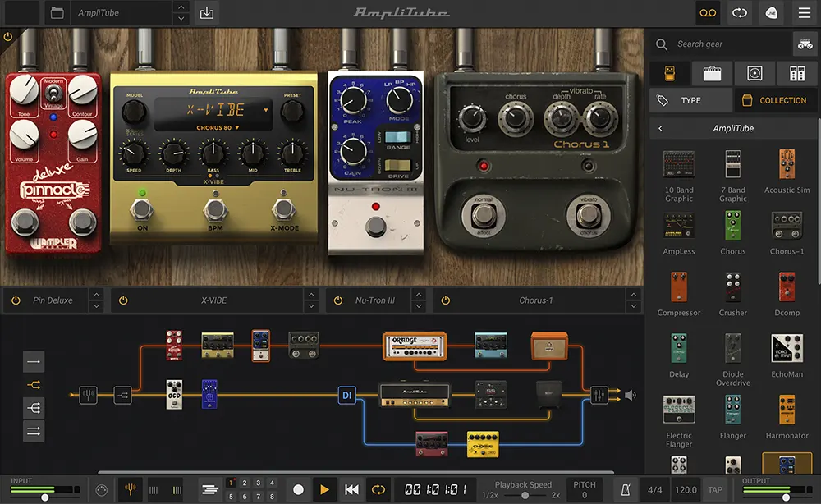821x504 pixels.
Task: Start playback with the play button
Action: coord(324,490)
